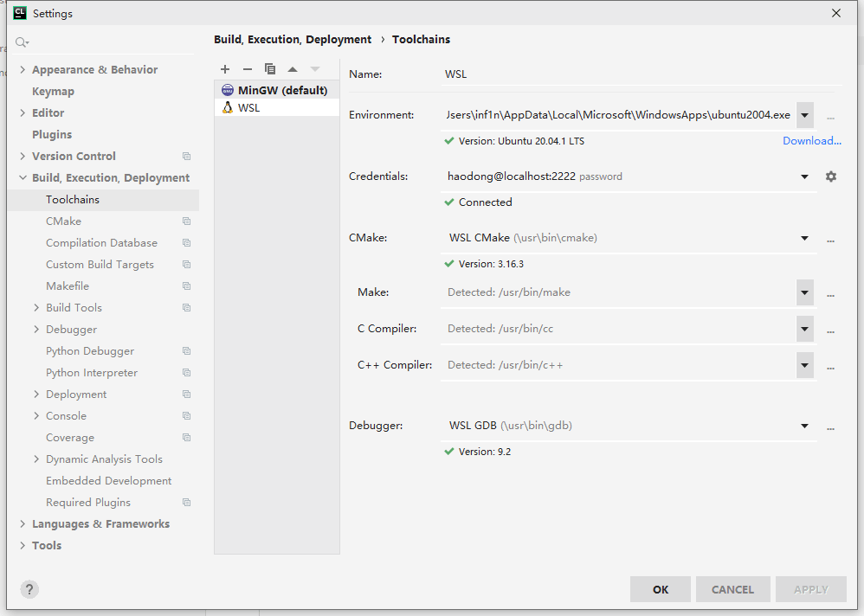This screenshot has height=616, width=864.
Task: Open the Debugger selection dropdown
Action: coord(804,426)
